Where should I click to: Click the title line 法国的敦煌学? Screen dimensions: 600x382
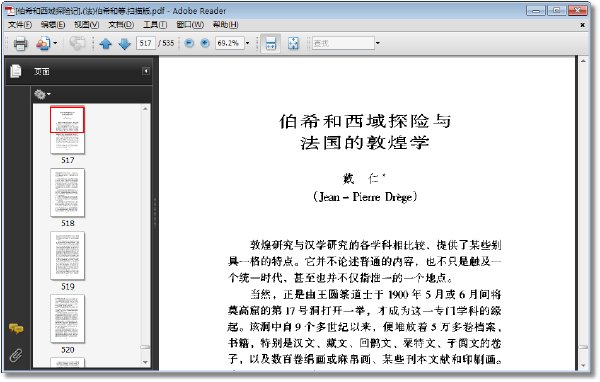[365, 143]
